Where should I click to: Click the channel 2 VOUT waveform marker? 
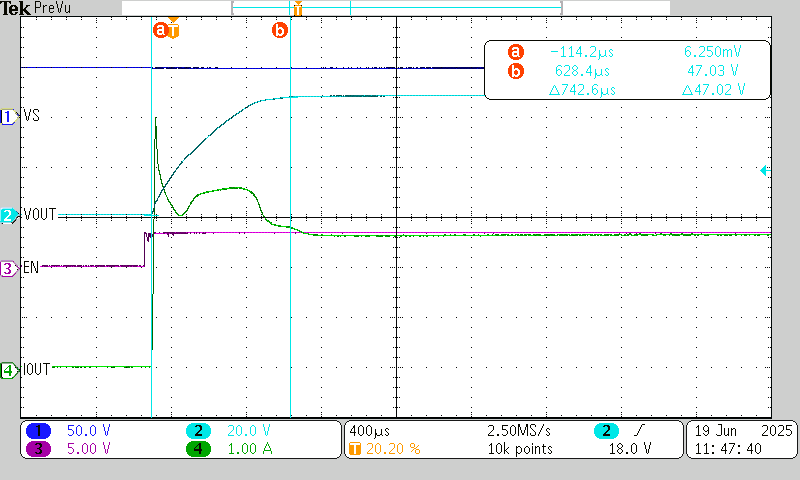coord(9,215)
